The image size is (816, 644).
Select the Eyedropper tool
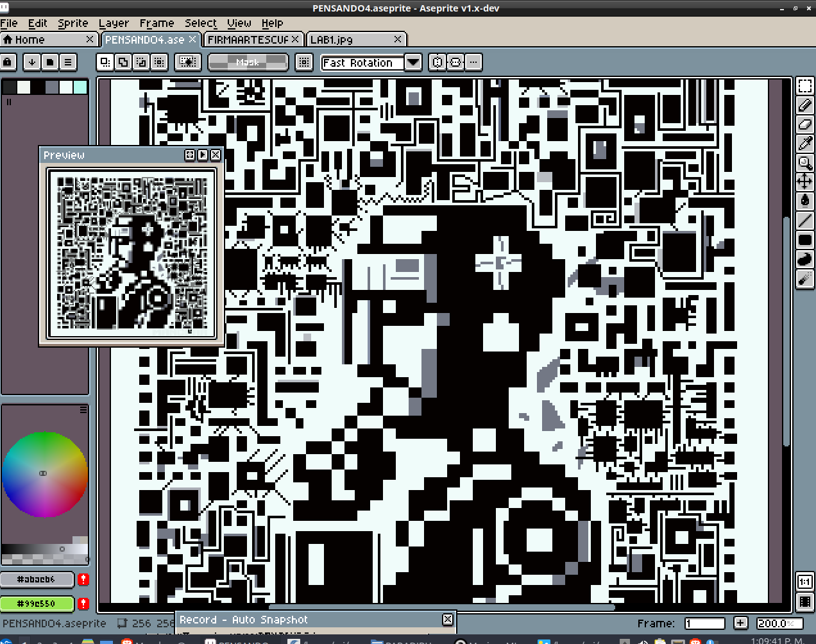pyautogui.click(x=804, y=144)
